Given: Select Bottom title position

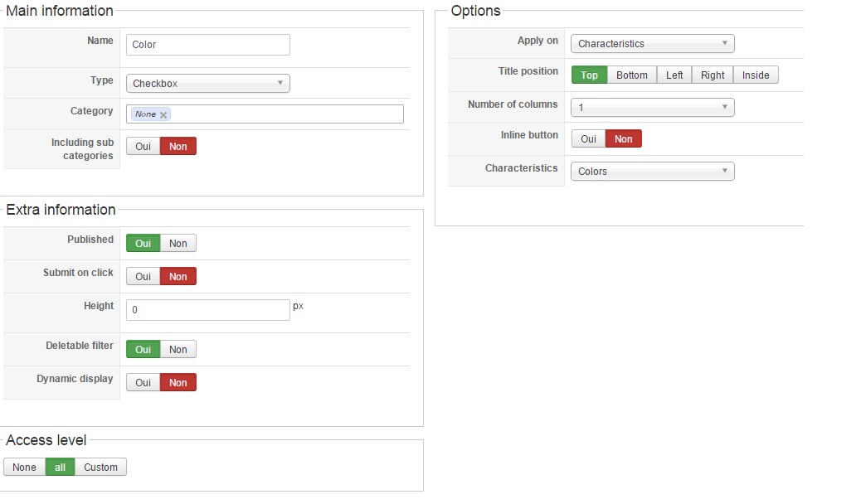Looking at the screenshot, I should [632, 75].
